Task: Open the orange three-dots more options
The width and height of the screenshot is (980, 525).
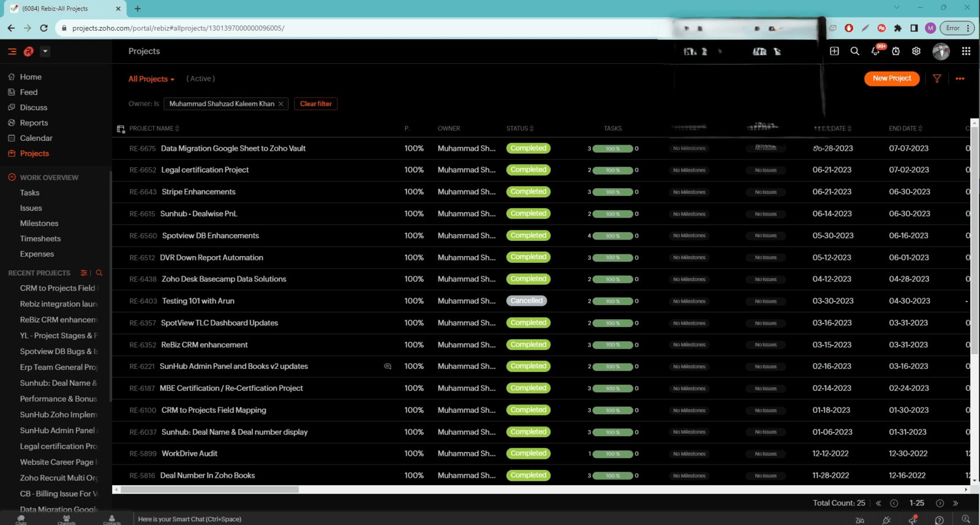Action: click(x=960, y=78)
